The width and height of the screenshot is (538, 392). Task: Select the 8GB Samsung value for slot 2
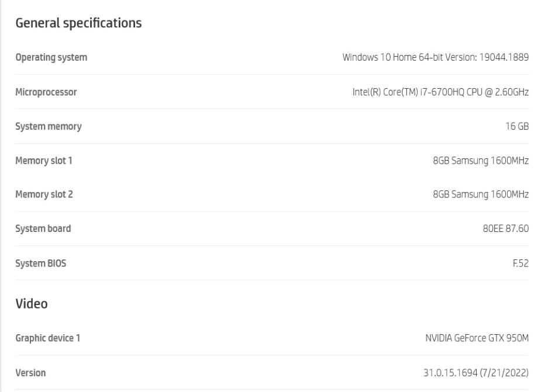point(481,195)
